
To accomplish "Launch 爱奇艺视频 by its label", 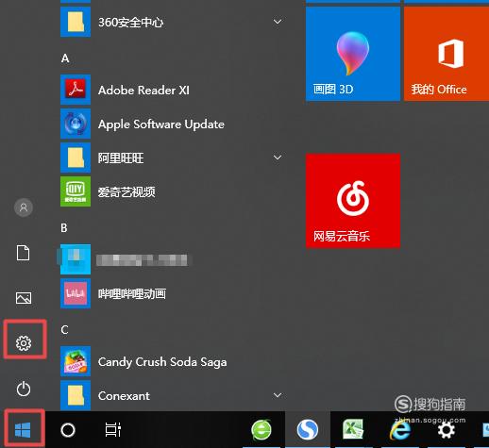I will tap(126, 191).
